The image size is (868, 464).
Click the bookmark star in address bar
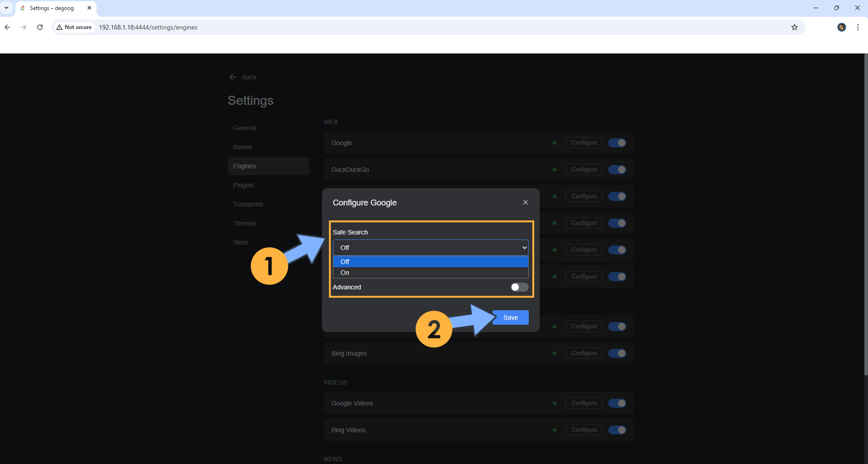tap(795, 27)
